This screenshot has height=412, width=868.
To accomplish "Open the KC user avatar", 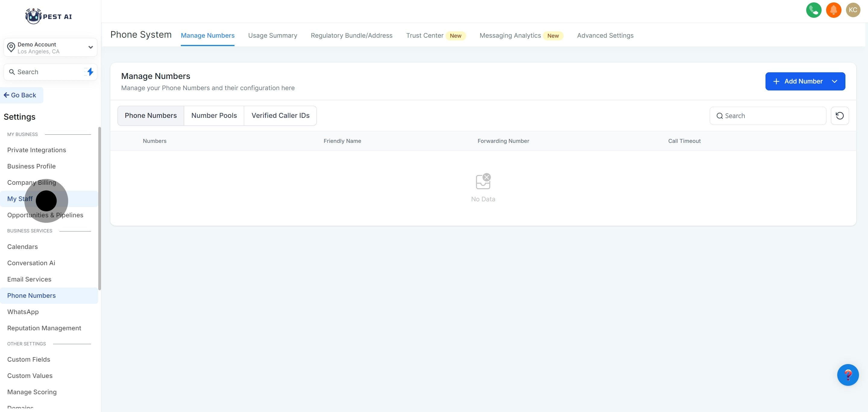I will click(x=853, y=10).
